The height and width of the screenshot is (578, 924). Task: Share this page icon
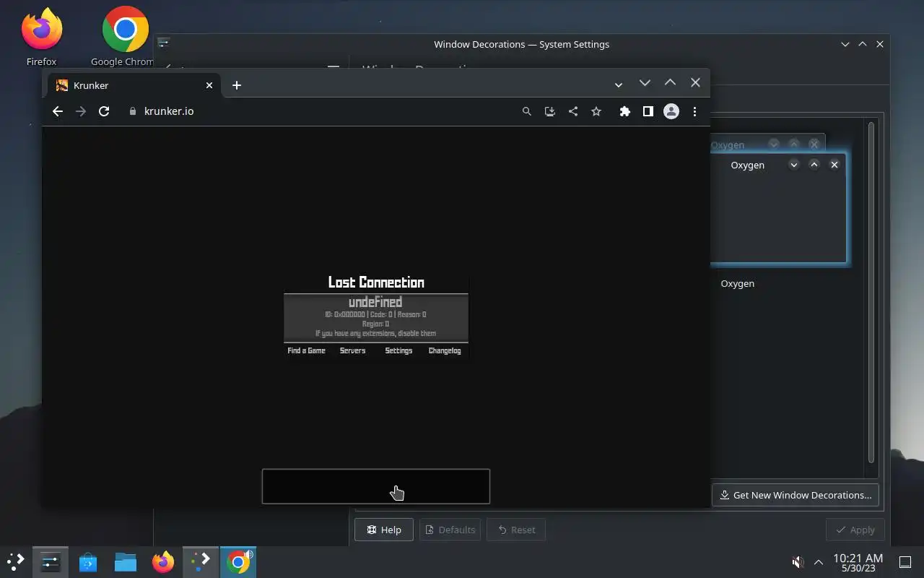click(573, 111)
